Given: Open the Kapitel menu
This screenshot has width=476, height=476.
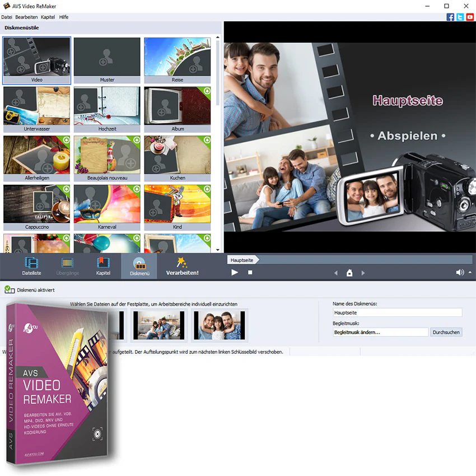Looking at the screenshot, I should coord(48,17).
